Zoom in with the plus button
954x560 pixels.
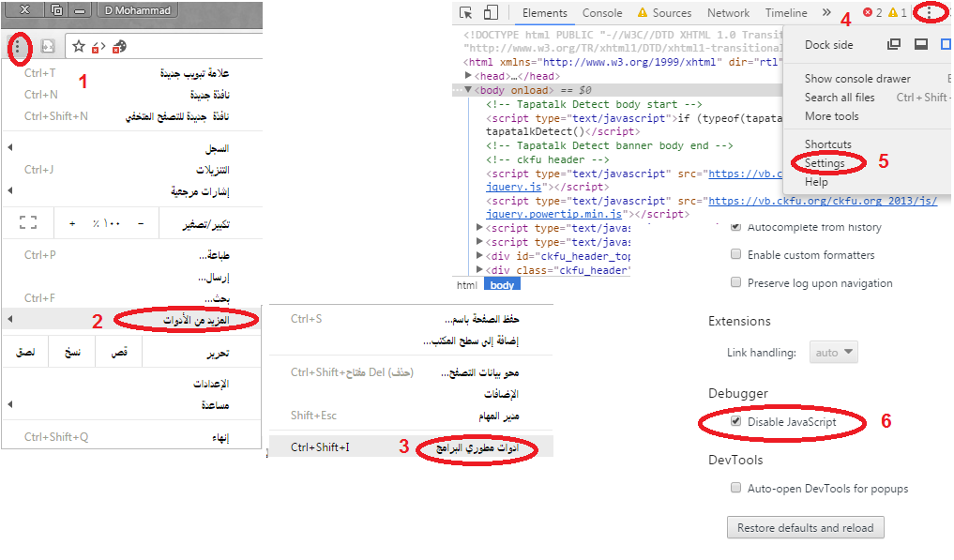(72, 223)
